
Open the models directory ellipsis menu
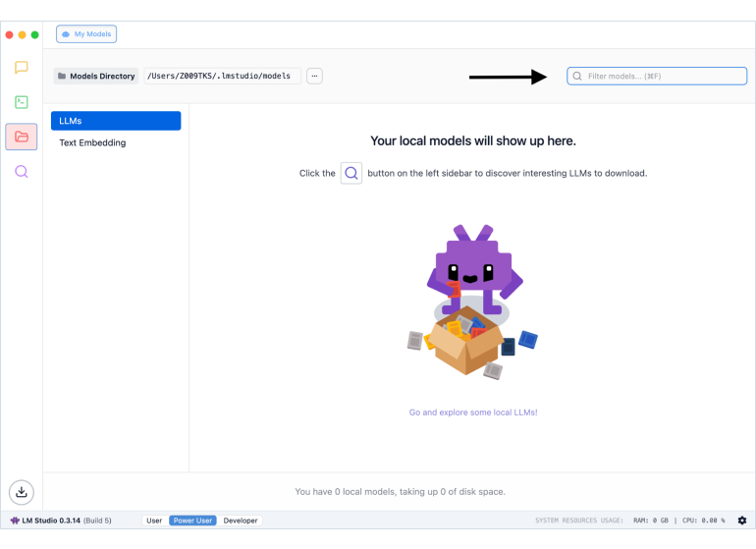coord(314,76)
